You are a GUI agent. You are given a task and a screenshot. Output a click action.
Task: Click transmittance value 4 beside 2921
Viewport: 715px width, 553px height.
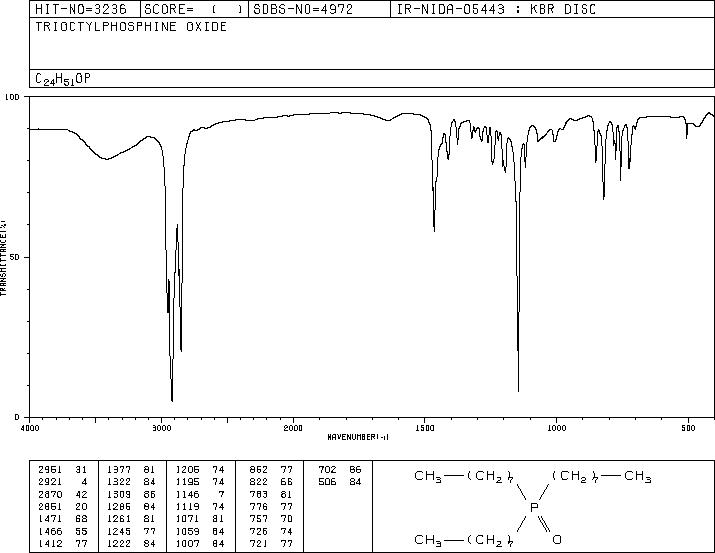pyautogui.click(x=85, y=482)
